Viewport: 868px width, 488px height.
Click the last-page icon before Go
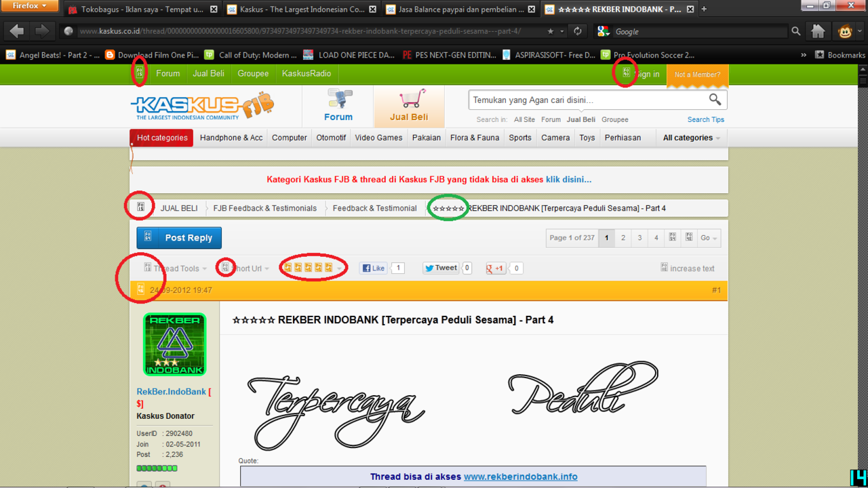pyautogui.click(x=689, y=238)
